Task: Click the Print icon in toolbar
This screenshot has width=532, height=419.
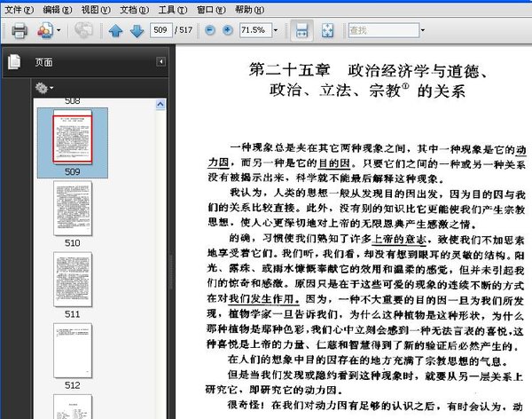Action: 19,31
